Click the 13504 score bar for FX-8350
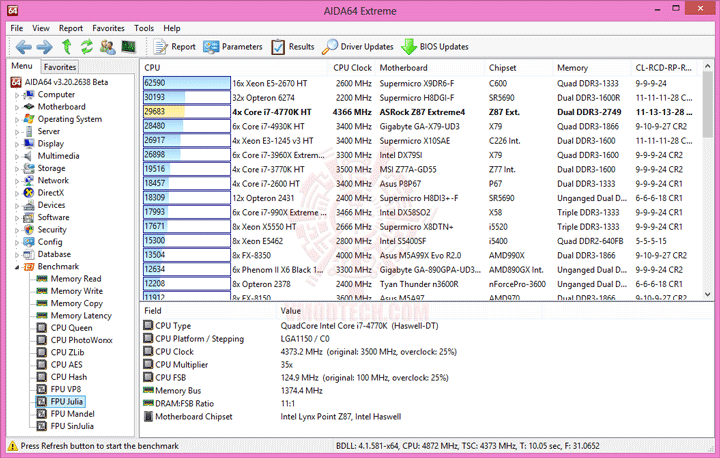The image size is (720, 458). coord(186,255)
